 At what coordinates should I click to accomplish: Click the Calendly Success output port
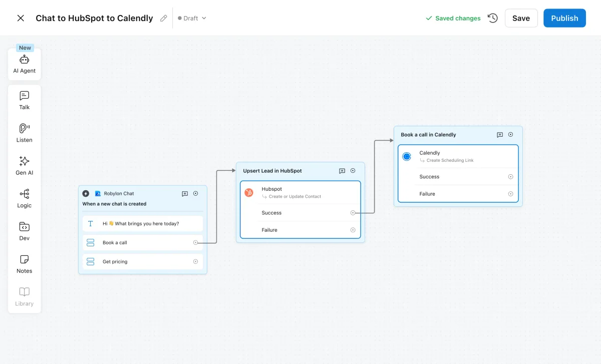pos(510,177)
